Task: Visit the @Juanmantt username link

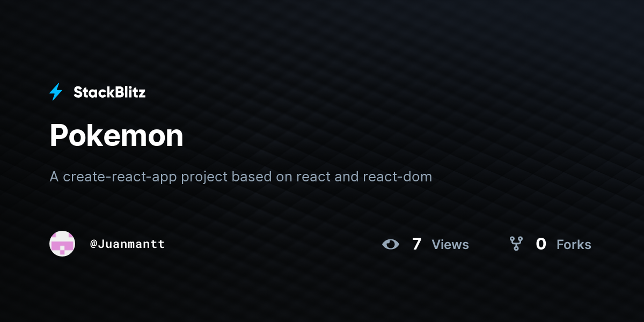Action: (x=127, y=244)
